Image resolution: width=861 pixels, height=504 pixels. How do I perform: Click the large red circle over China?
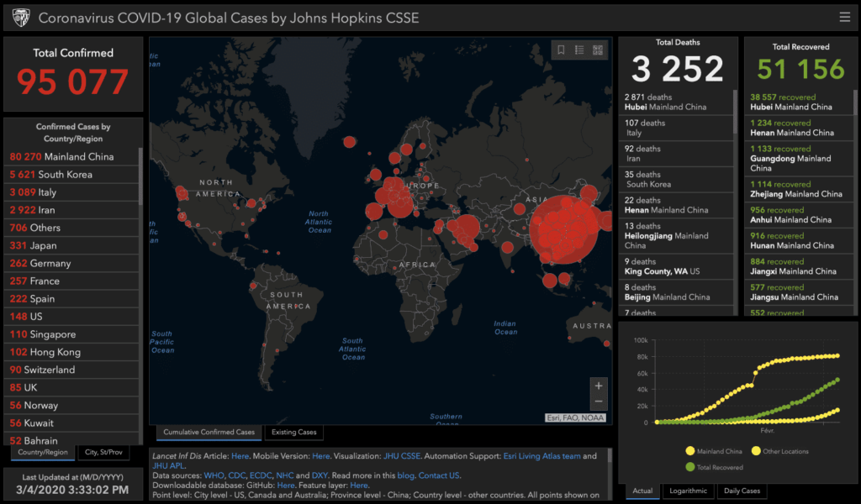564,230
